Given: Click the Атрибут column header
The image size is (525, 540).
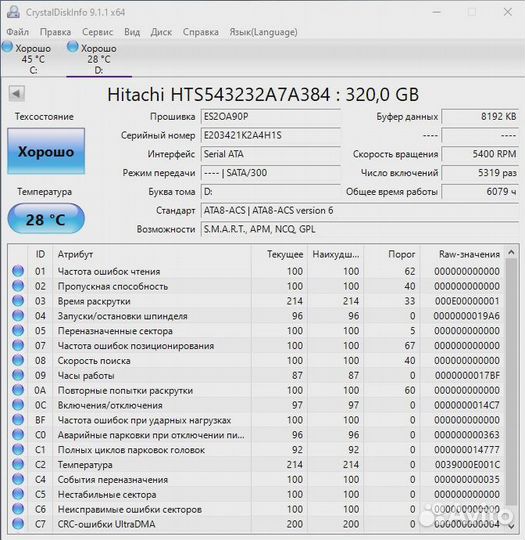Looking at the screenshot, I should (152, 254).
